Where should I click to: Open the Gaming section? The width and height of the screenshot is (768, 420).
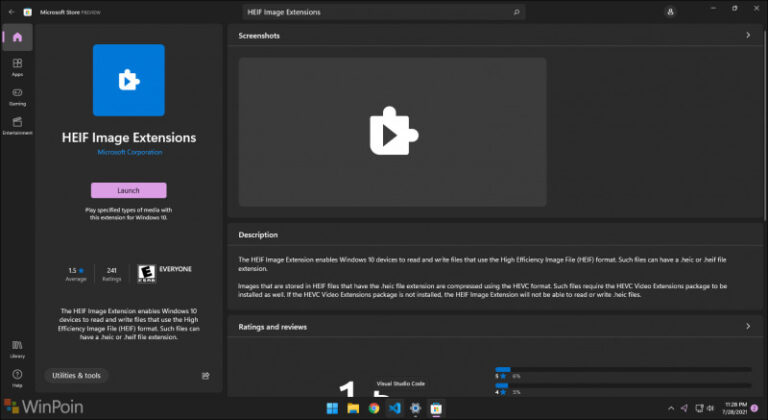pyautogui.click(x=17, y=96)
